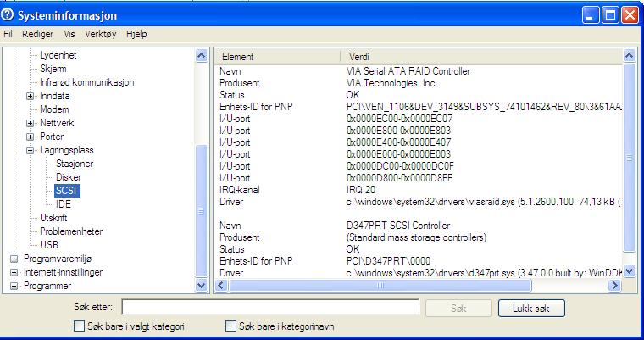Viewport: 644px width, 340px height.
Task: Open the Vis menu
Action: [69, 34]
